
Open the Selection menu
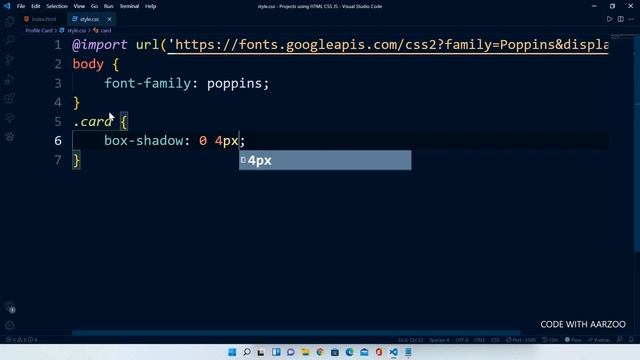[57, 6]
